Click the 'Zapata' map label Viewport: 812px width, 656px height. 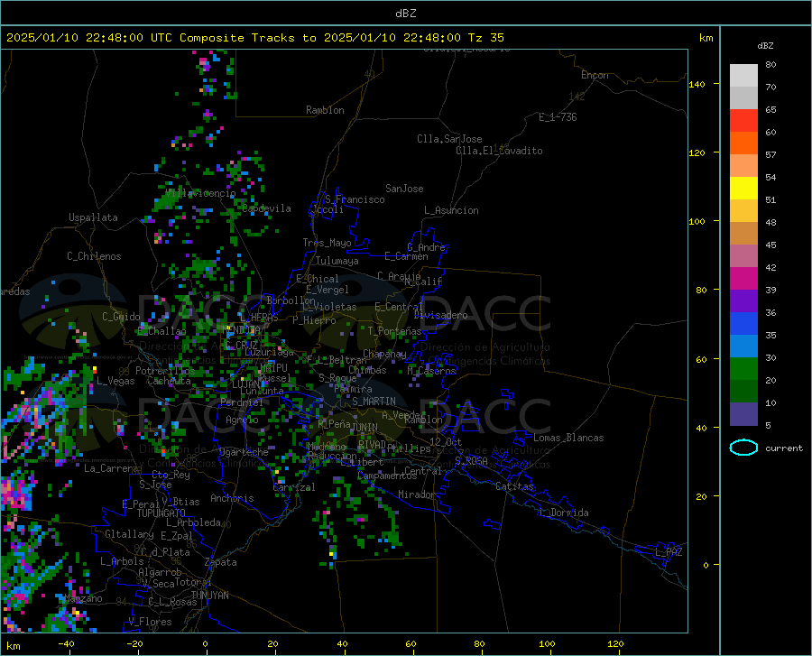tap(221, 562)
